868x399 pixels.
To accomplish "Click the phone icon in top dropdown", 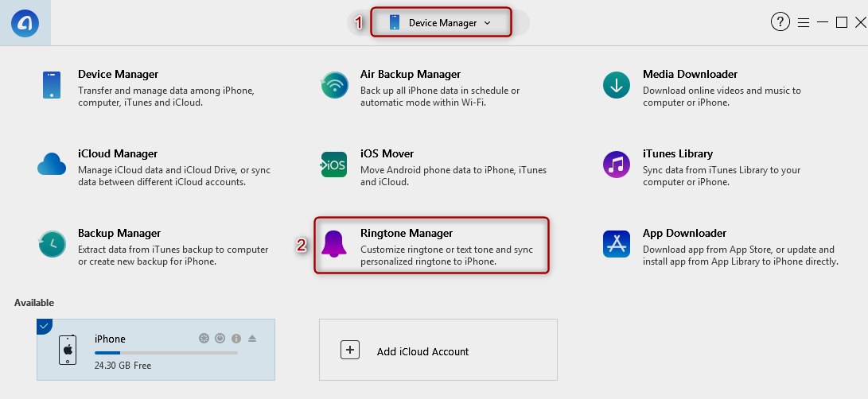I will [x=394, y=23].
